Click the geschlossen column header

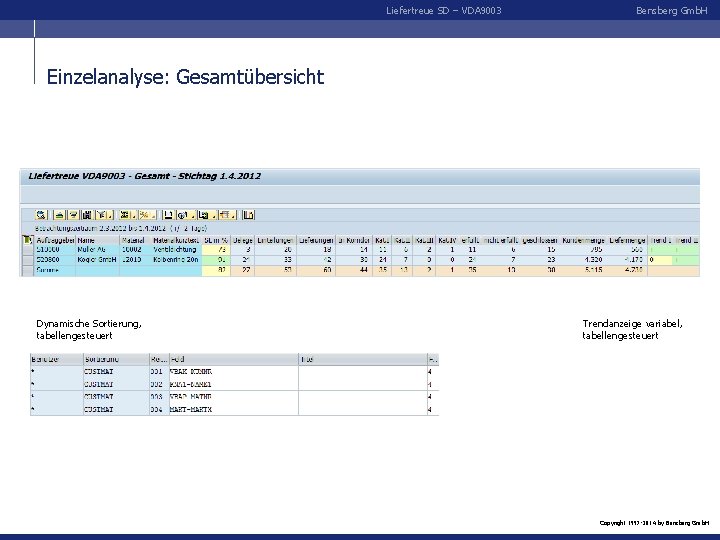click(x=540, y=240)
